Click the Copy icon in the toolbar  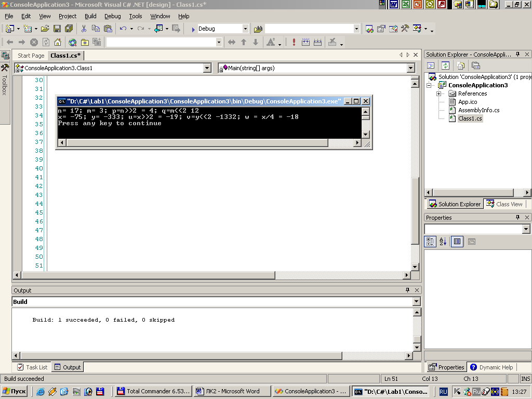click(x=96, y=29)
